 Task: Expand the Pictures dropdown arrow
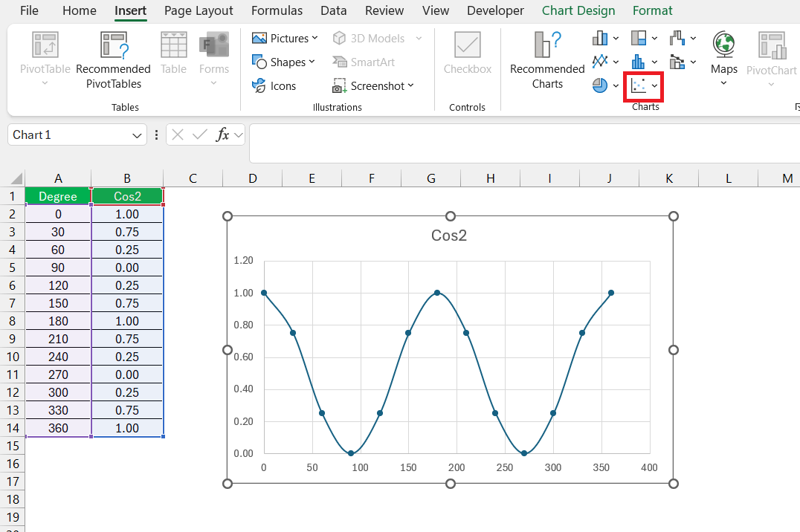(x=314, y=38)
